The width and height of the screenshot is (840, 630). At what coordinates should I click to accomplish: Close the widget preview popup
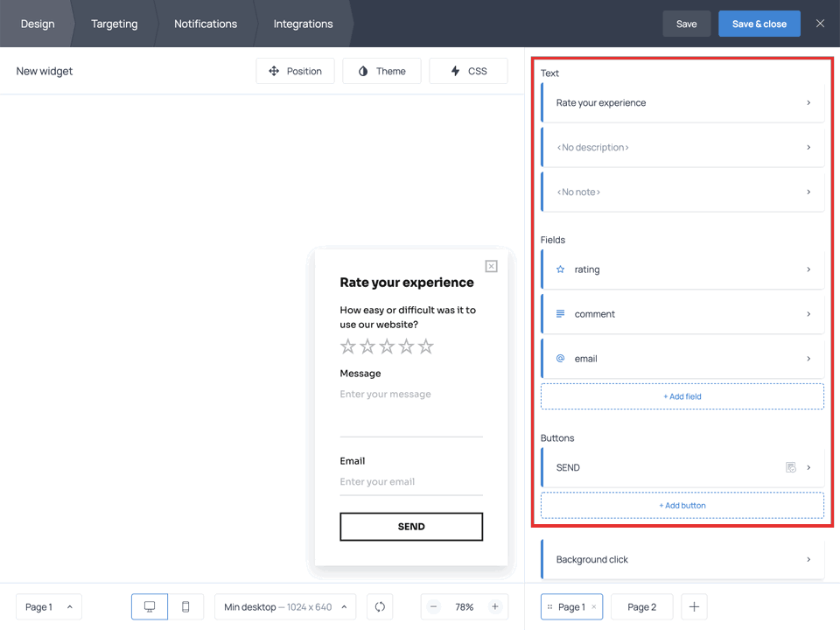point(491,266)
